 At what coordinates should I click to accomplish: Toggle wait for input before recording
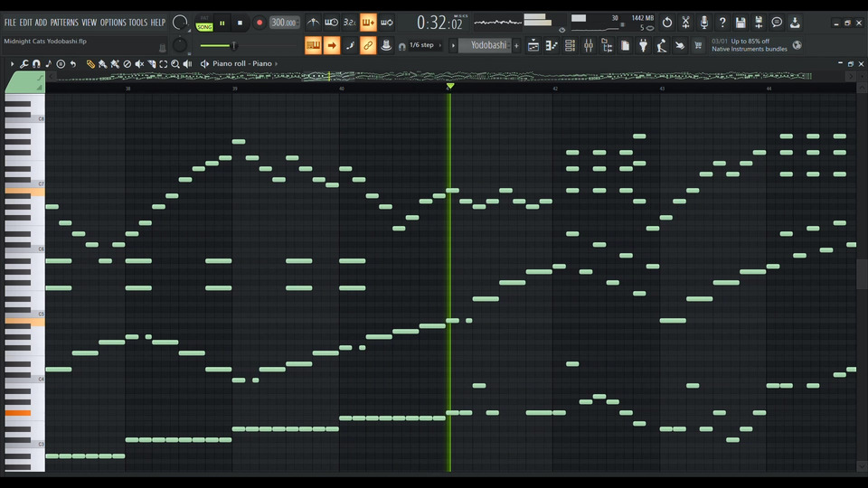pyautogui.click(x=332, y=23)
